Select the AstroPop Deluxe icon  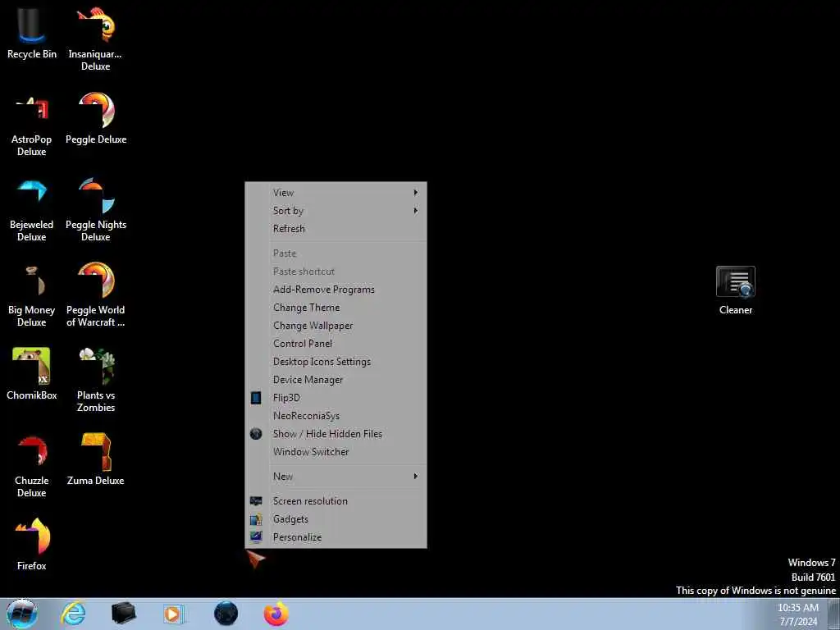pyautogui.click(x=32, y=126)
